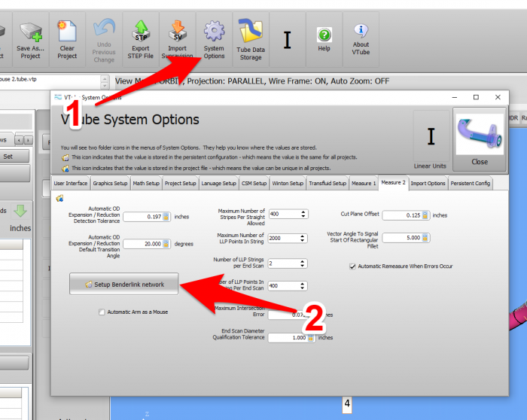Open the Math Setup tab
This screenshot has width=527, height=420.
pos(146,184)
